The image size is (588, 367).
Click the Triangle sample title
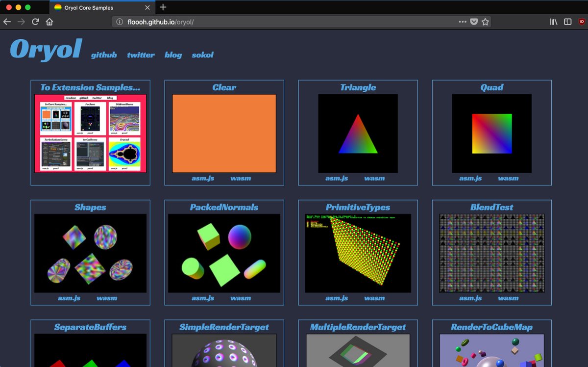(358, 87)
